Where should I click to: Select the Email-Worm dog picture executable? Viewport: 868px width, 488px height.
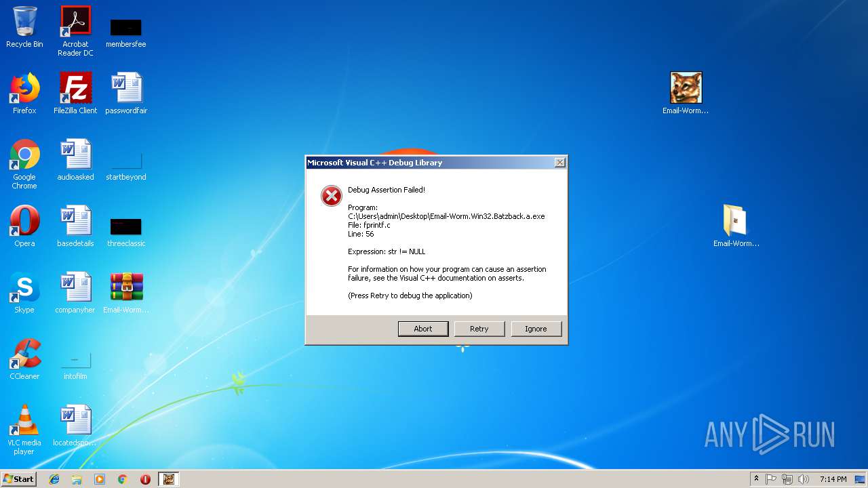click(686, 94)
